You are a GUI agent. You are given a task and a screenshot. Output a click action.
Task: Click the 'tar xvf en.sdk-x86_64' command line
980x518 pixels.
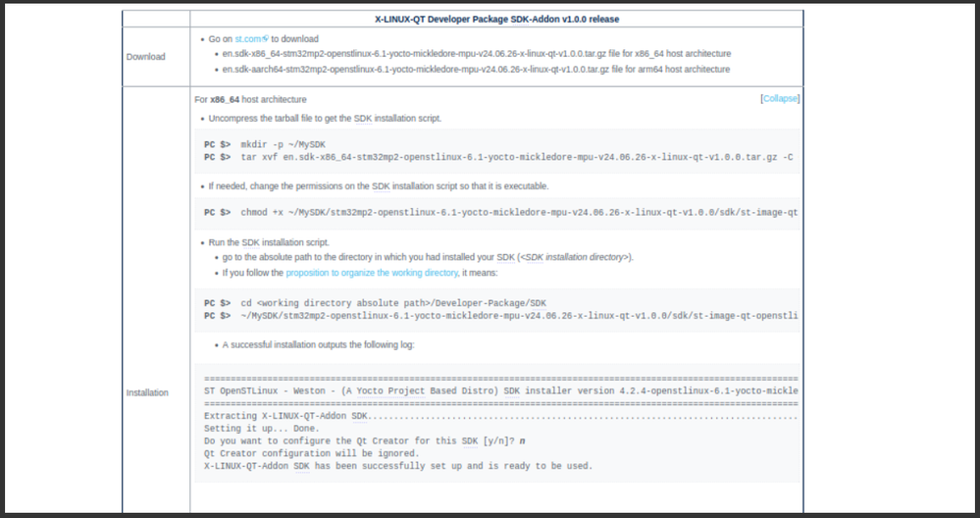click(x=498, y=158)
